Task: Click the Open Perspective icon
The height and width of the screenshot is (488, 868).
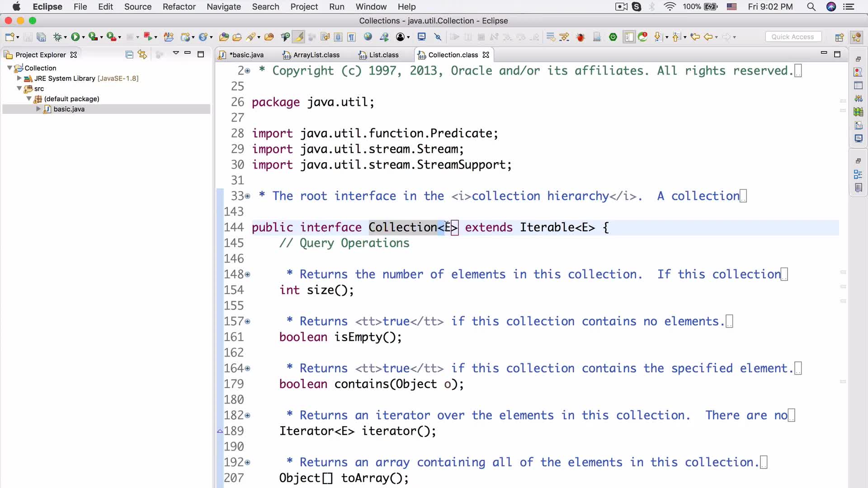Action: (840, 37)
